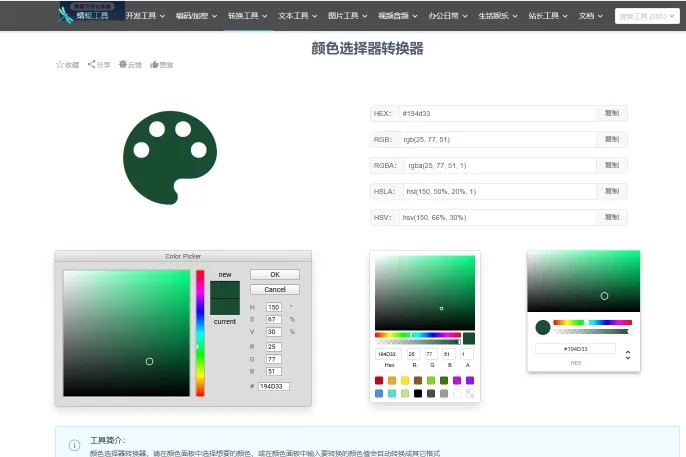Open the 图片工具 dropdown
Image resolution: width=686 pixels, height=457 pixels.
(345, 16)
